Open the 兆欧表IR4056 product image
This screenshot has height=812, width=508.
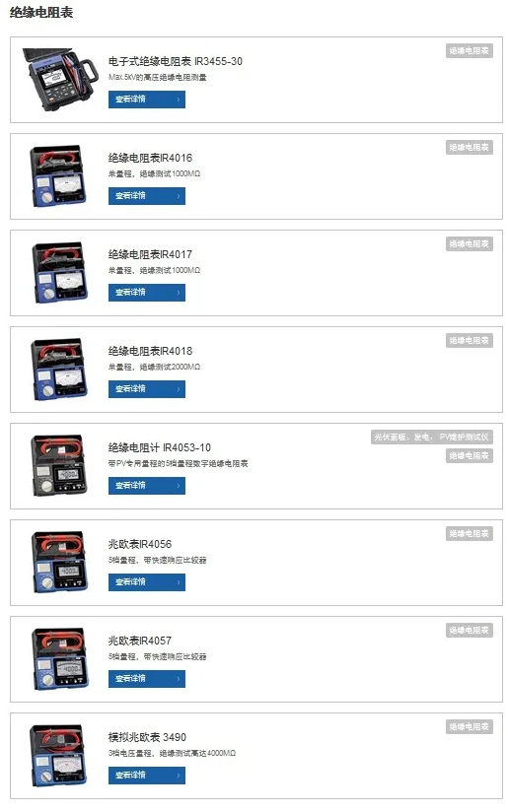[x=58, y=563]
